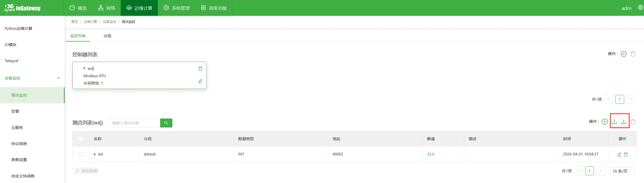Click the measuring point list bulk delete icon
This screenshot has width=644, height=183.
[x=633, y=122]
